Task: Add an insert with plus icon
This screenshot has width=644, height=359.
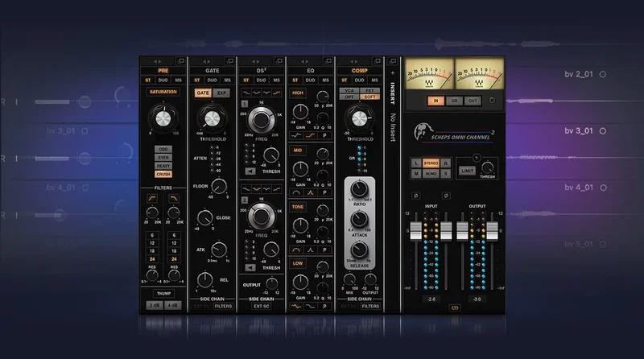Action: pyautogui.click(x=393, y=72)
